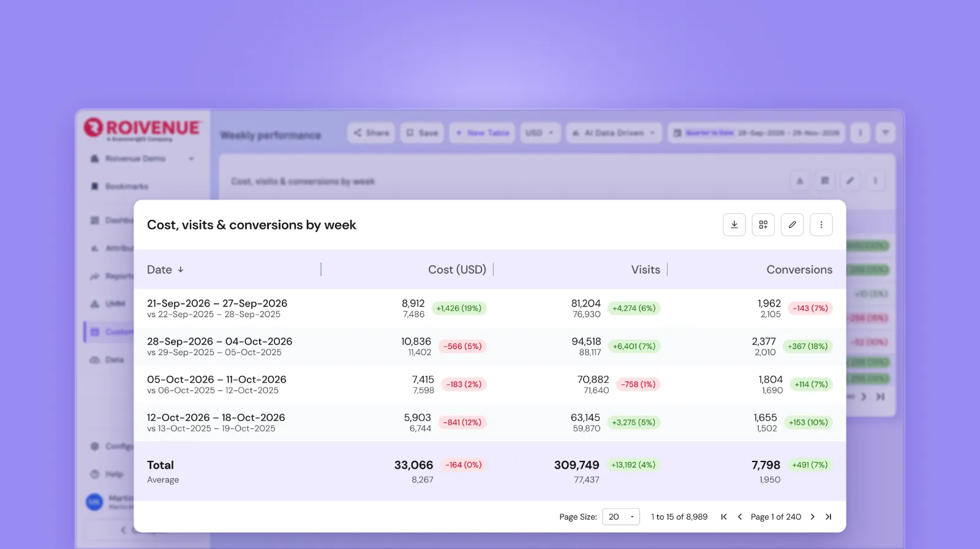Select the row 05-Oct-2026 – 11-Oct-2026
The image size is (980, 549).
point(489,384)
